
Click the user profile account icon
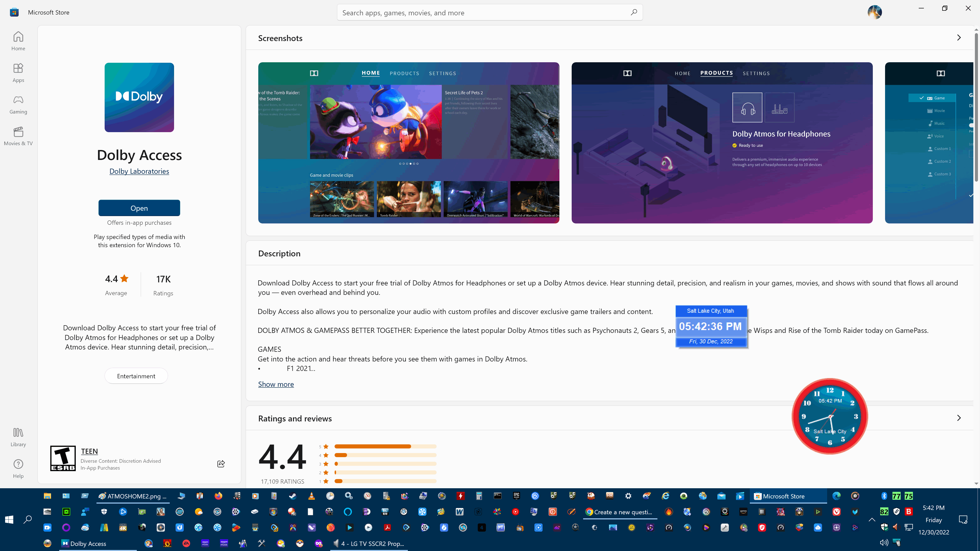(x=874, y=12)
